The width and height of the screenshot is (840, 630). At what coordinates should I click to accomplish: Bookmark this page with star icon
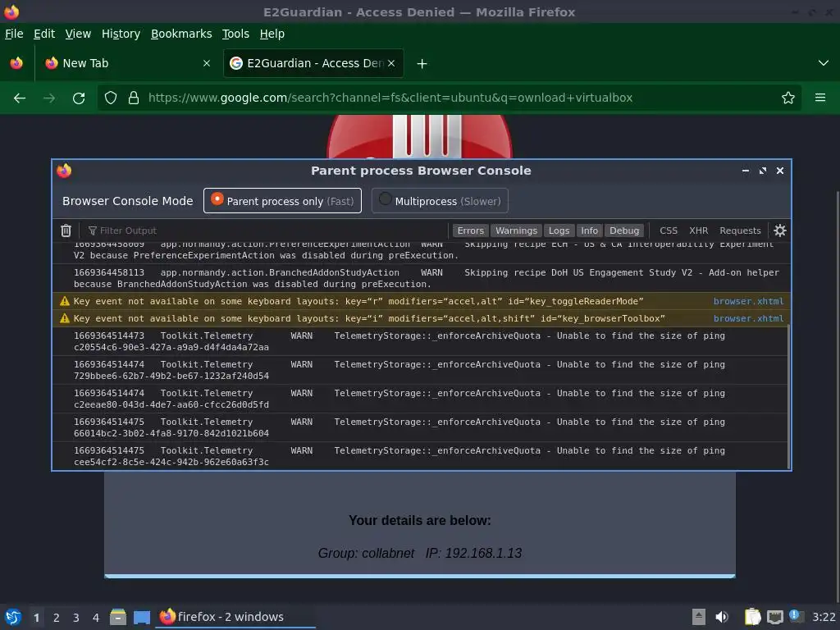788,98
